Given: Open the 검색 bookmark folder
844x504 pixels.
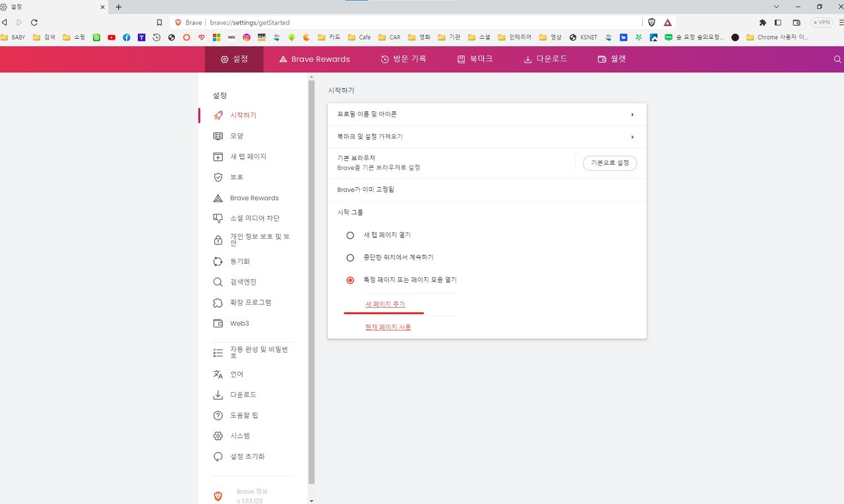Looking at the screenshot, I should pyautogui.click(x=44, y=38).
